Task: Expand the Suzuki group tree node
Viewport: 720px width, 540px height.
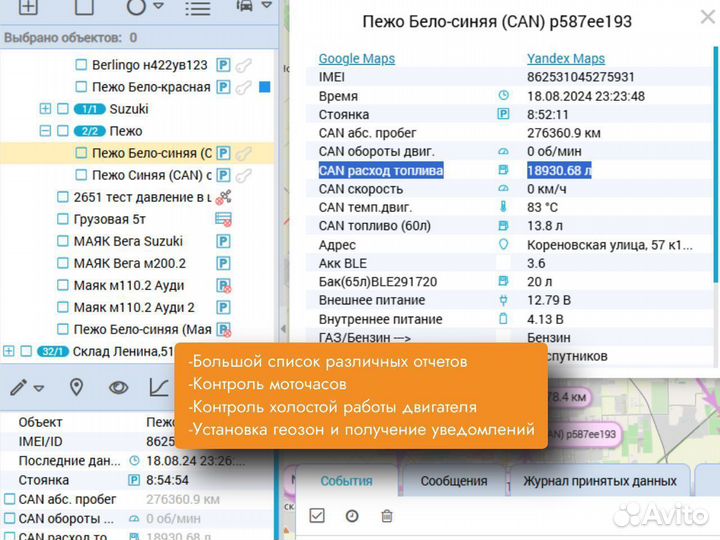Action: click(x=45, y=109)
